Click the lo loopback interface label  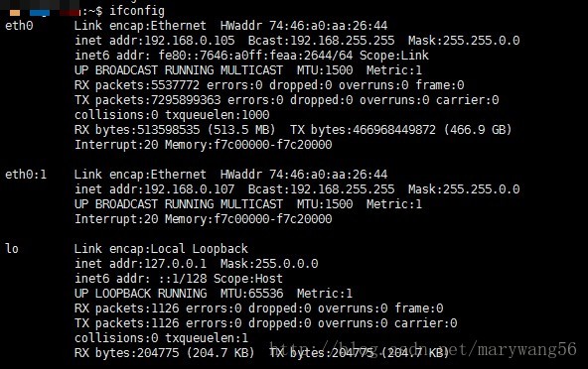pos(12,248)
